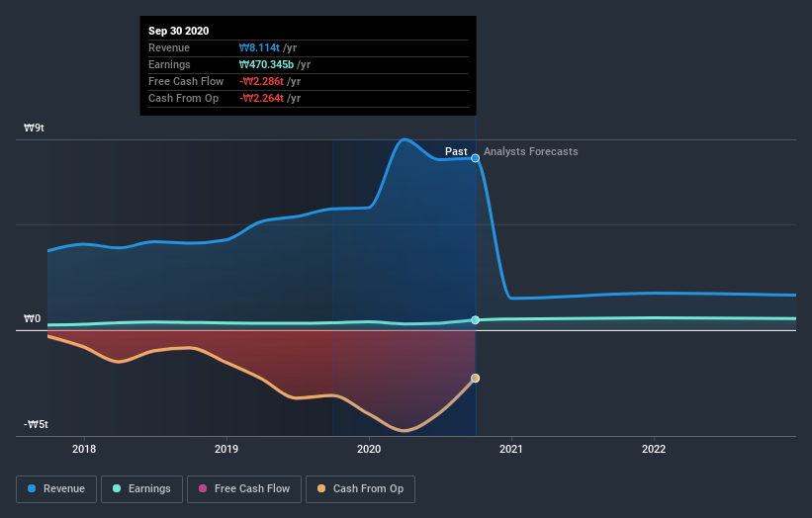Click the Sep 30 2020 tooltip date
The height and width of the screenshot is (518, 812).
(x=179, y=31)
